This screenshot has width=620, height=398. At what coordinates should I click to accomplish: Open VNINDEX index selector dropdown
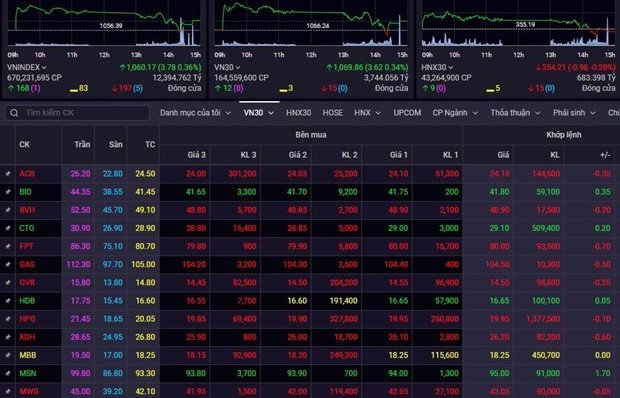coord(26,68)
